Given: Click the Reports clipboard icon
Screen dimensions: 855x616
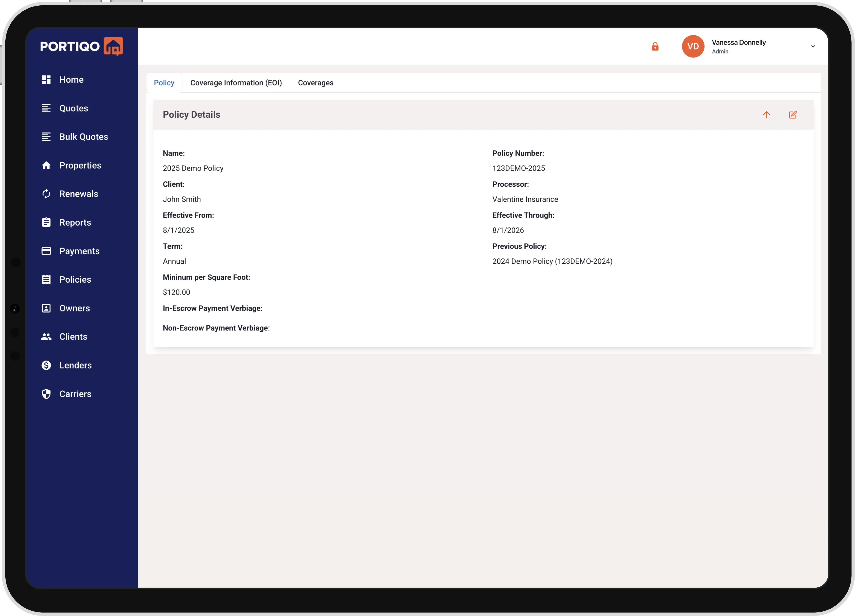Looking at the screenshot, I should (x=46, y=222).
